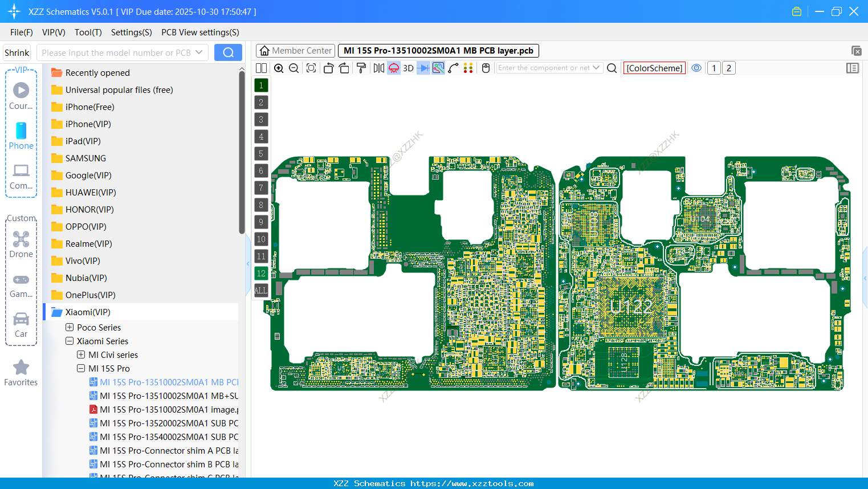Open the colored dots icon
The width and height of the screenshot is (868, 489).
point(468,68)
